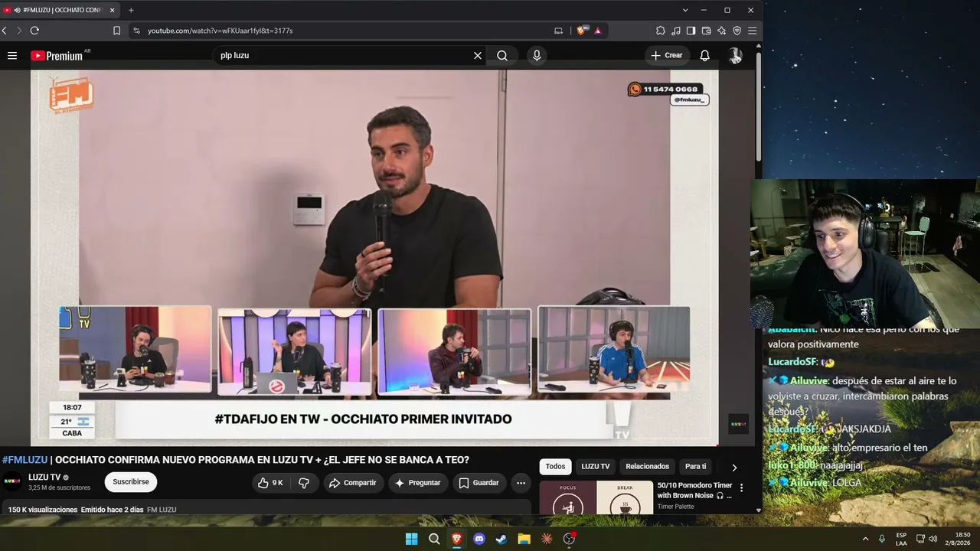Select the Todos filter chip

point(556,467)
